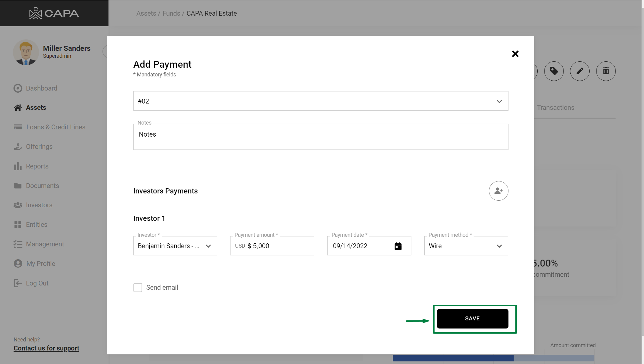Expand the #02 capital call dropdown
The height and width of the screenshot is (364, 644).
pyautogui.click(x=321, y=101)
